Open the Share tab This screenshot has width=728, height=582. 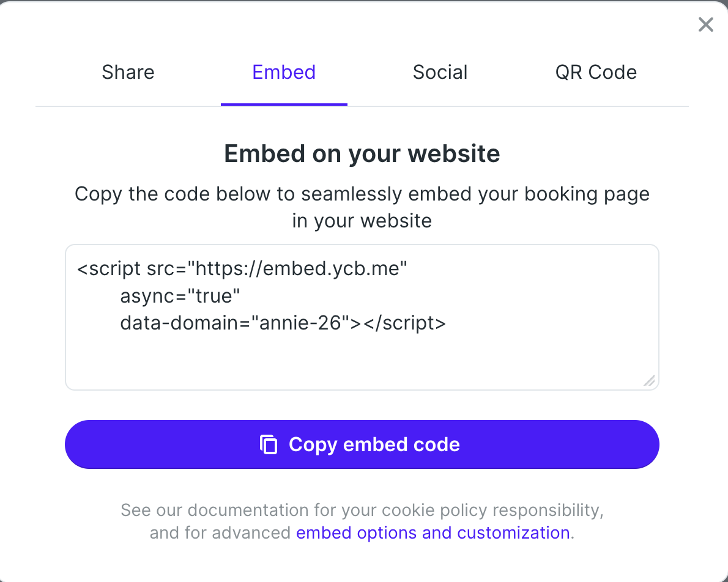point(127,72)
